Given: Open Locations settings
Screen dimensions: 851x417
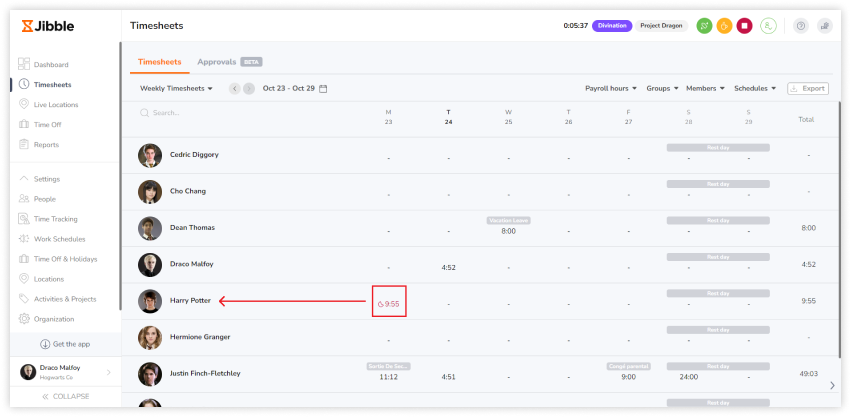Looking at the screenshot, I should (x=49, y=279).
